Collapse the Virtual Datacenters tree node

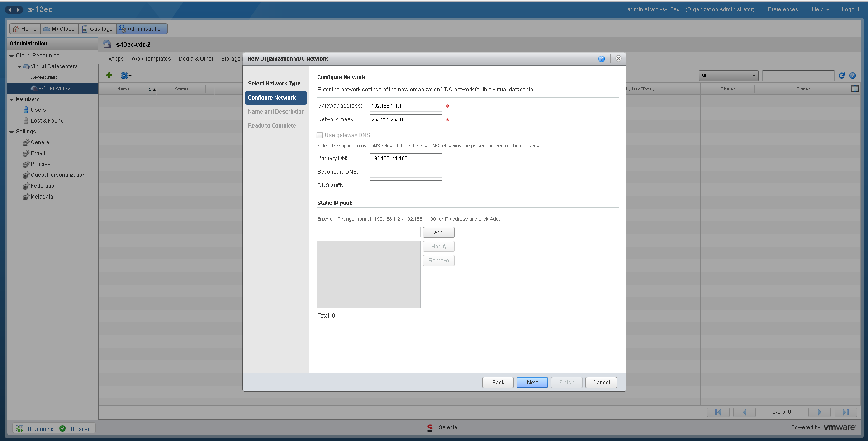pyautogui.click(x=19, y=66)
